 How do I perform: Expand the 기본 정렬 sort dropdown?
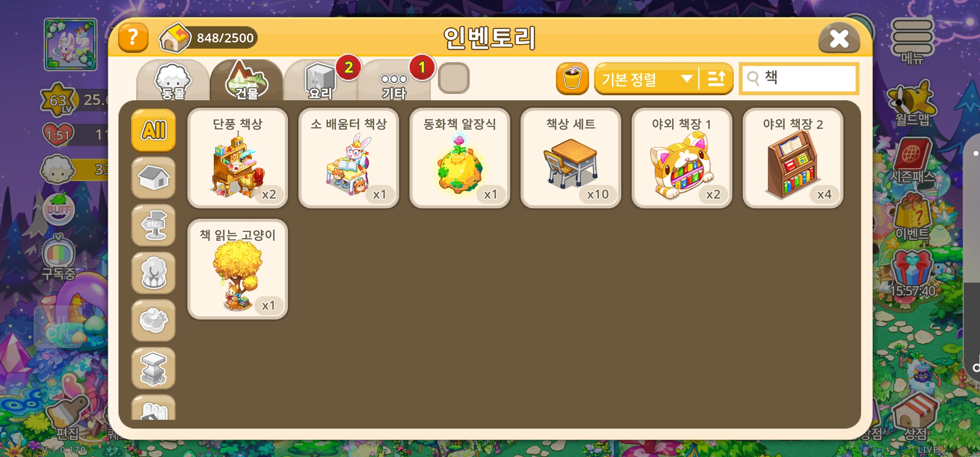click(x=646, y=79)
